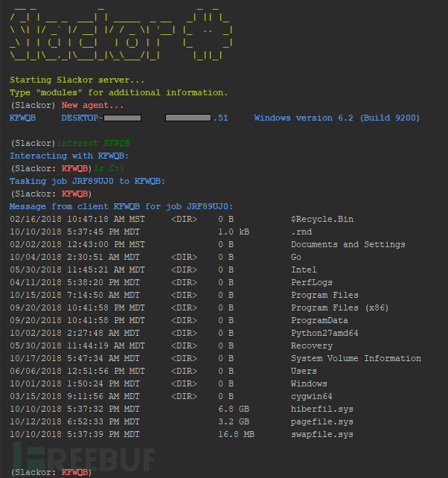Click the "ProgramData" directory name
The width and height of the screenshot is (448, 478).
(x=319, y=321)
